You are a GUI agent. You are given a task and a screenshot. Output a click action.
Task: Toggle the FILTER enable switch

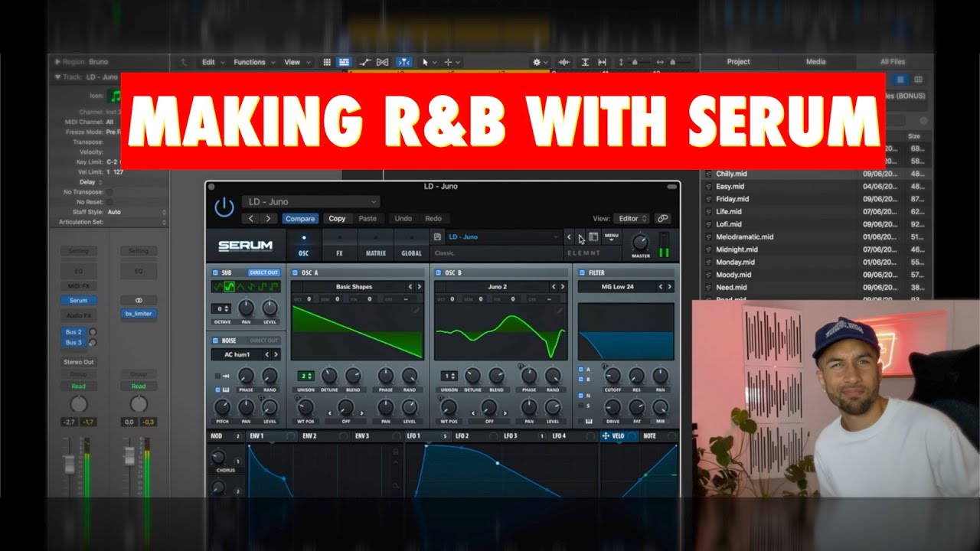582,272
